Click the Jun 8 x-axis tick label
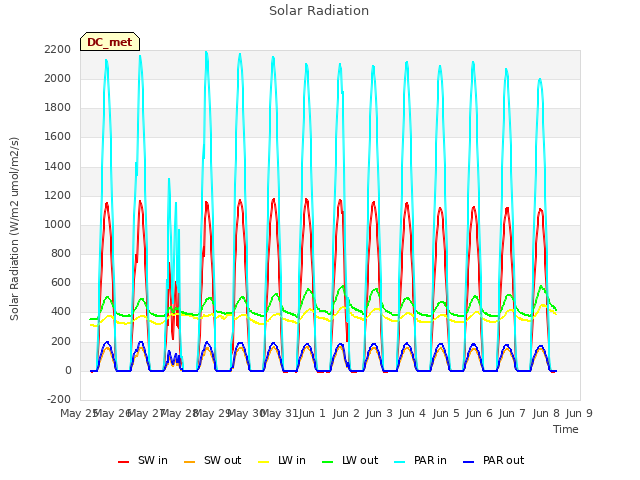Viewport: 640px width, 480px height. (x=546, y=413)
